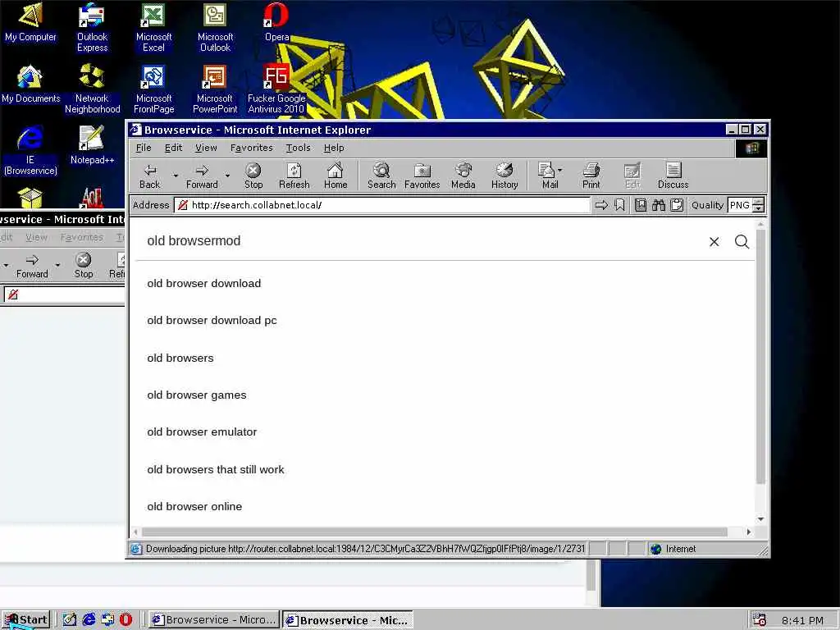The height and width of the screenshot is (630, 840).
Task: Launch Notepad++ desktop shortcut
Action: click(92, 145)
